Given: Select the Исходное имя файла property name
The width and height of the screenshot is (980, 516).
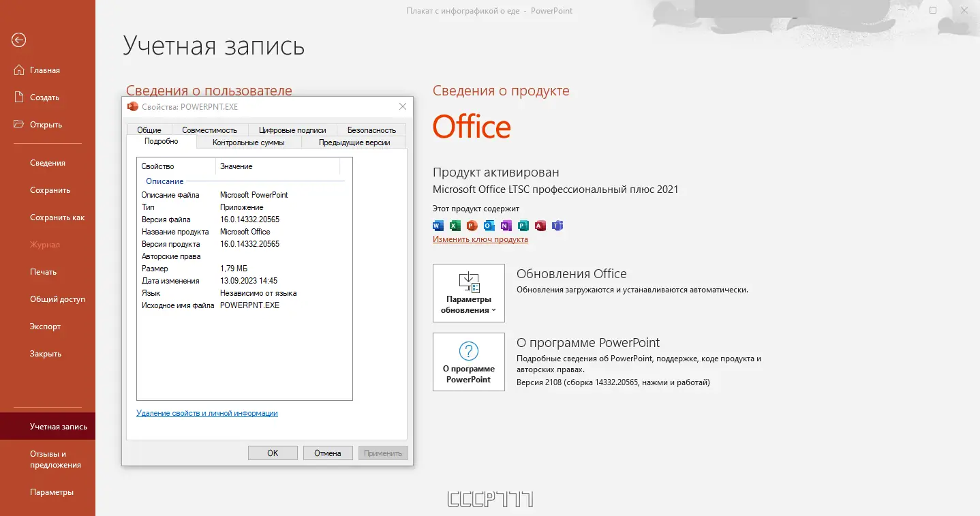Looking at the screenshot, I should click(x=178, y=305).
